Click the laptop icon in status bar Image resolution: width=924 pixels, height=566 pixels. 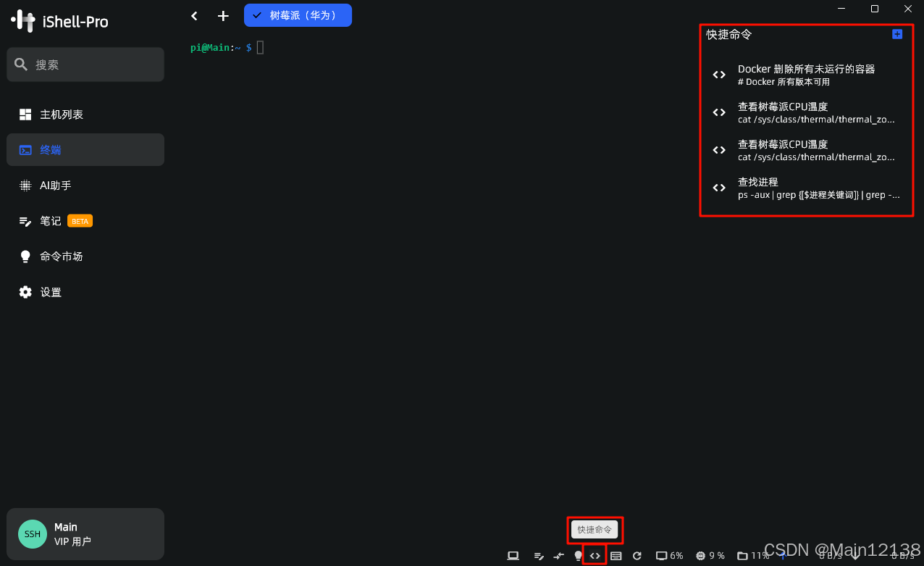[x=513, y=556]
